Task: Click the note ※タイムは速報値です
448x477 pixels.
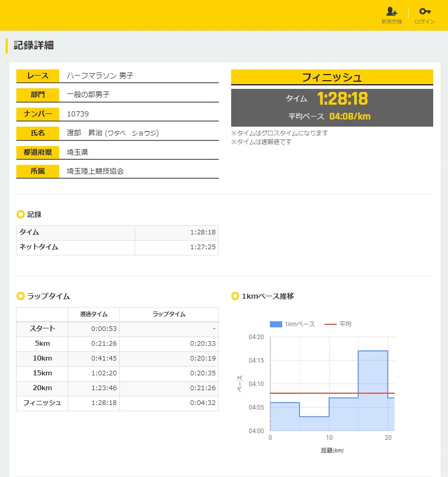Action: coord(261,142)
